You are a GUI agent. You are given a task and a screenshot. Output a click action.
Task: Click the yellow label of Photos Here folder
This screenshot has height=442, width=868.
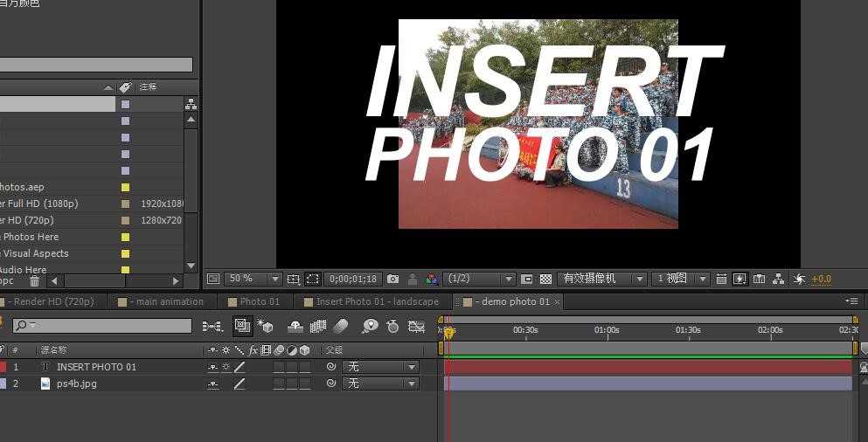tap(126, 237)
